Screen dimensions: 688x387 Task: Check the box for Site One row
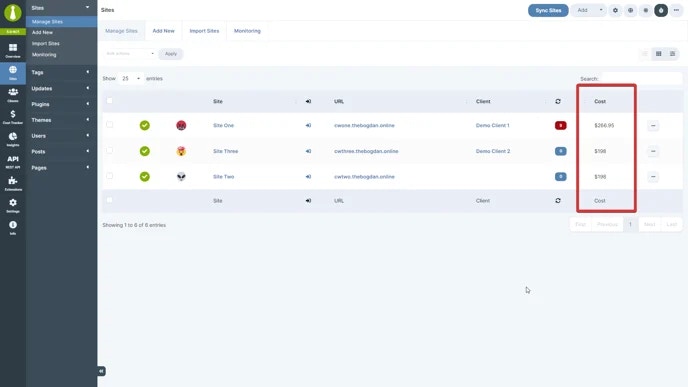[110, 125]
